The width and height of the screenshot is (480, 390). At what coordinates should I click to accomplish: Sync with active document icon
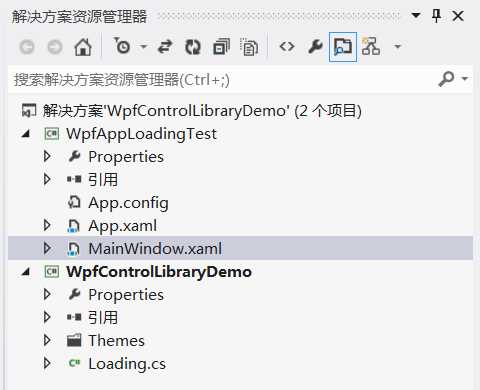pos(165,47)
